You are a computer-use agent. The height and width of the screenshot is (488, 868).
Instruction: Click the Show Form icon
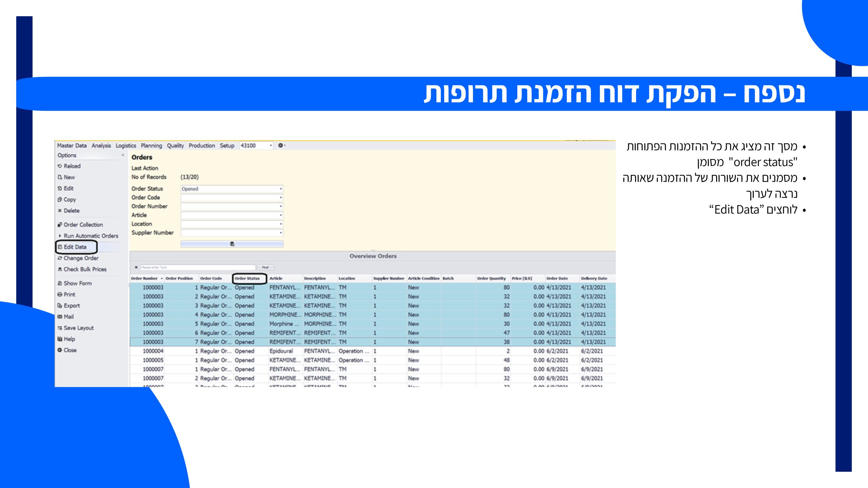[x=60, y=283]
